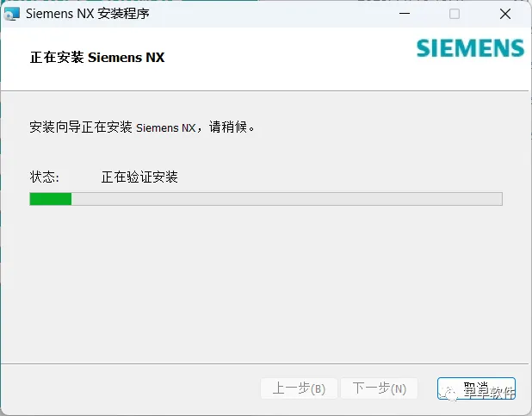Image resolution: width=532 pixels, height=416 pixels.
Task: Click the installer icon in the title bar
Action: point(11,14)
